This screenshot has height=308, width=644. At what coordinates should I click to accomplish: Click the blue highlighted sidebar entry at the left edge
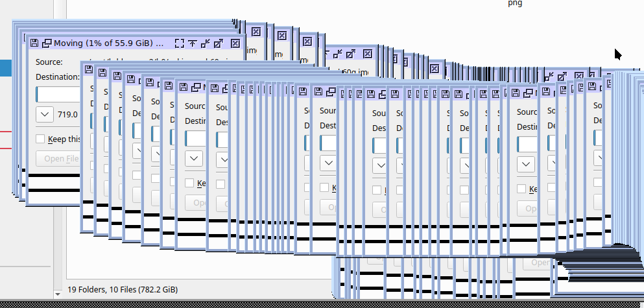tap(5, 67)
